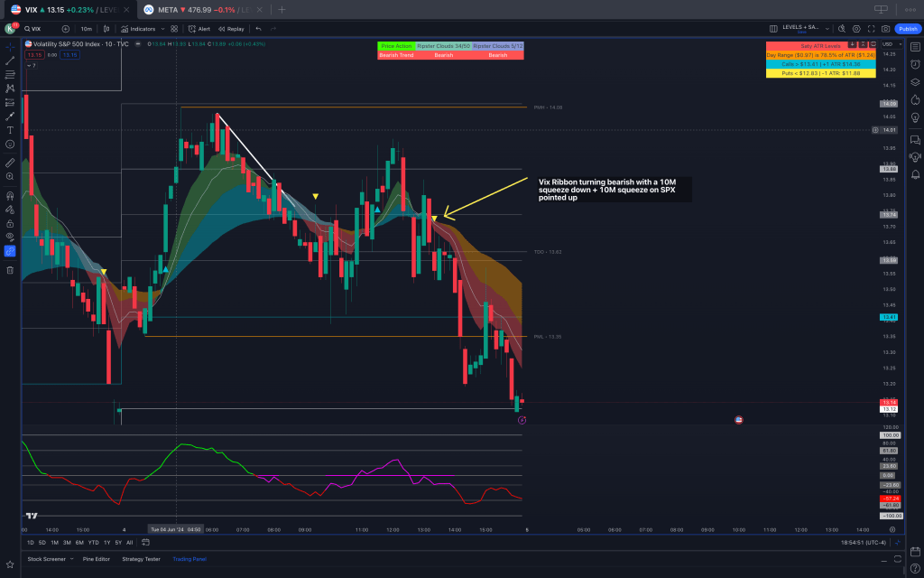Enter fullscreen chart mode
Screen dimensions: 924x578
[x=871, y=29]
